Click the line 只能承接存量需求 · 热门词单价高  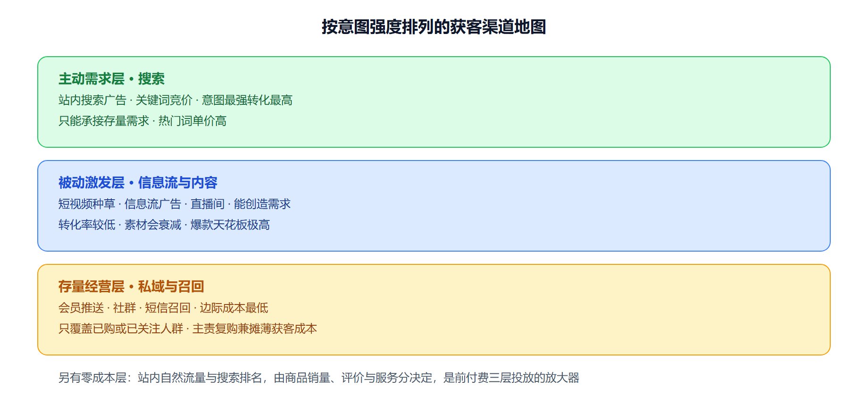[x=142, y=121]
